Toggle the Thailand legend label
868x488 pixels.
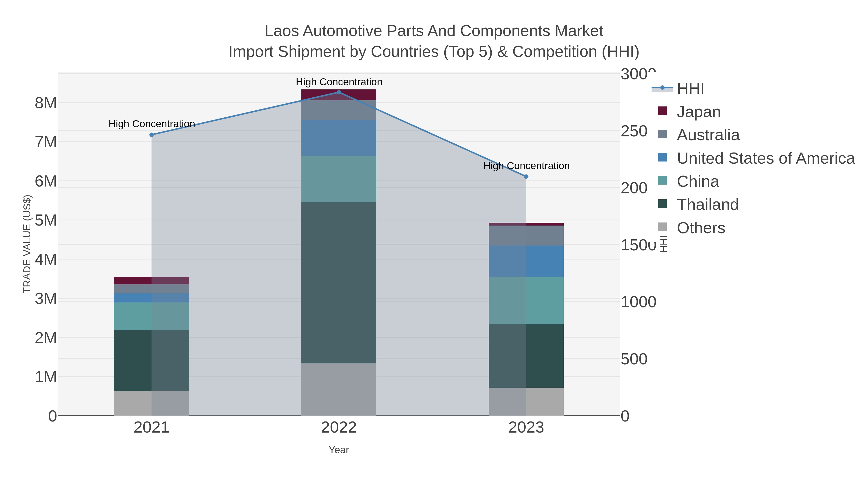click(x=708, y=204)
